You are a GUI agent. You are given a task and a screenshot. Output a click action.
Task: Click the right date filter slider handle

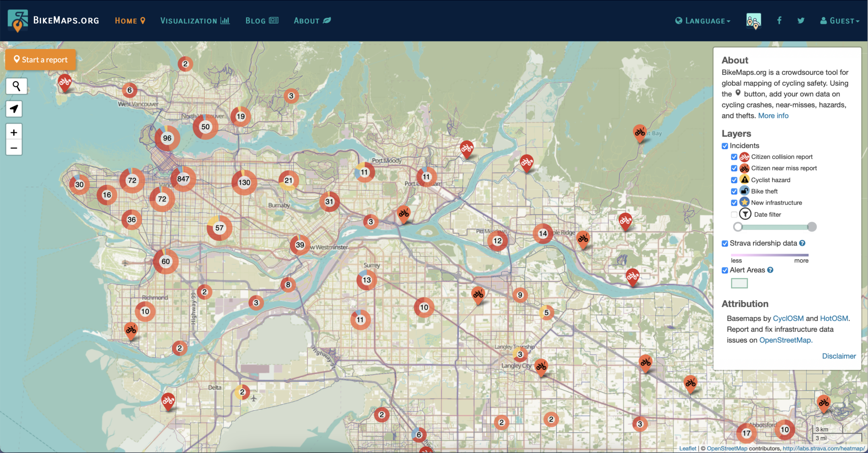point(812,227)
